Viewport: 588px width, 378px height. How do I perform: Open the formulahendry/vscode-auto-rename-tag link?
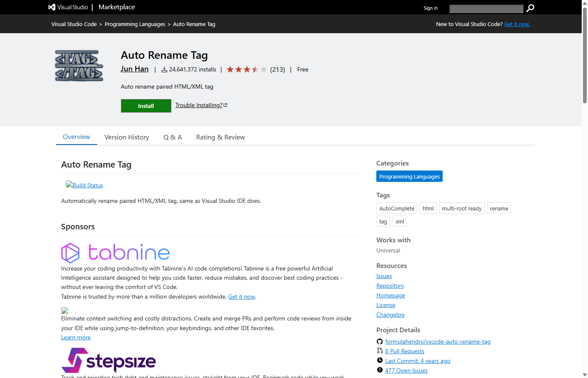pyautogui.click(x=438, y=341)
